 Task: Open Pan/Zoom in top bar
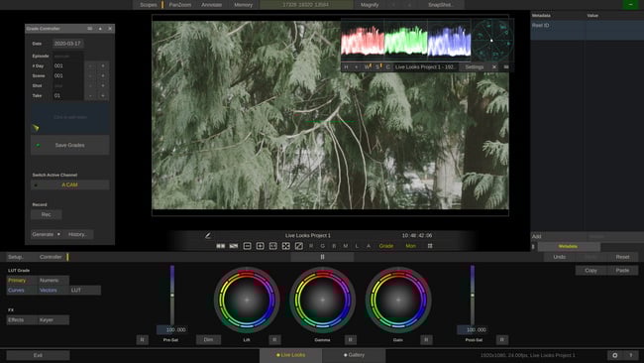point(180,5)
